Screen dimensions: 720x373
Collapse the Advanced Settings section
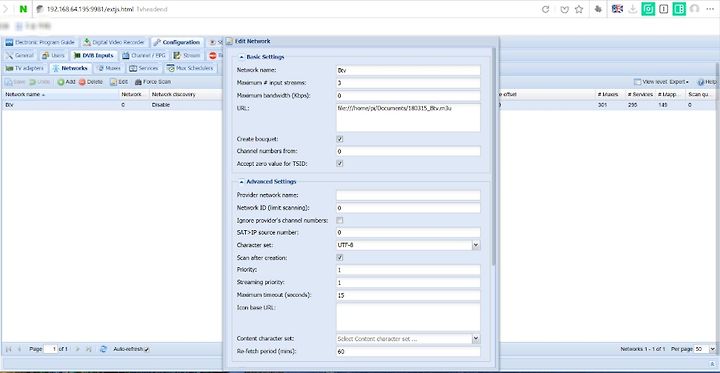[242, 181]
